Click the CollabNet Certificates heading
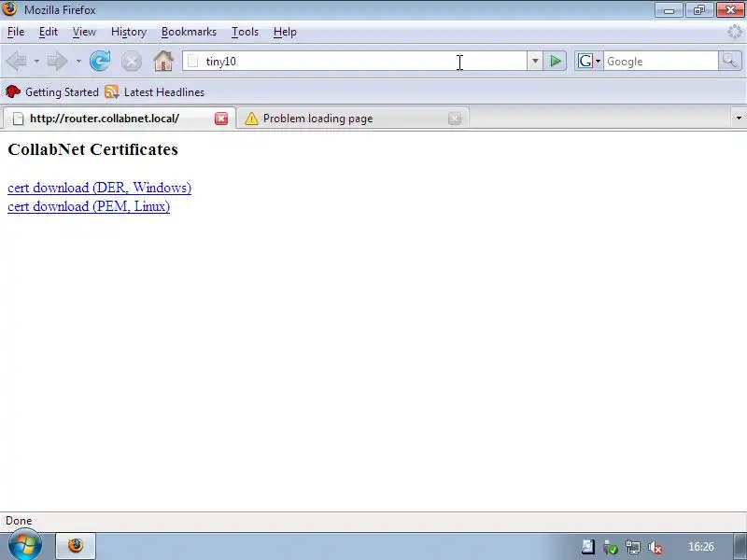747x560 pixels. (92, 149)
